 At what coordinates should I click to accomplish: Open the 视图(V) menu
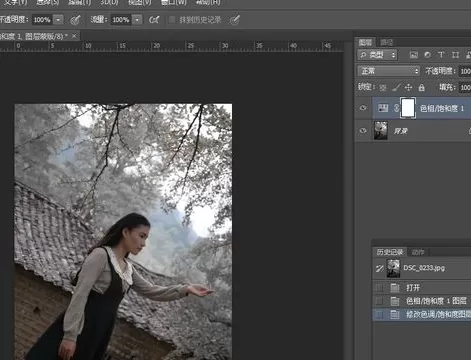click(x=140, y=2)
